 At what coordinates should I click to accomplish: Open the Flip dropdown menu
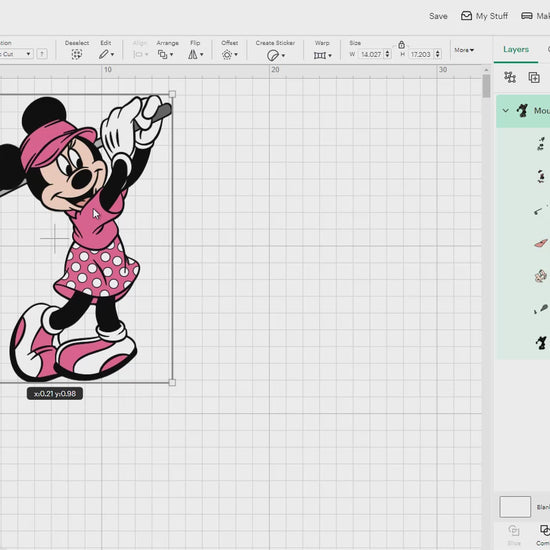(x=195, y=54)
